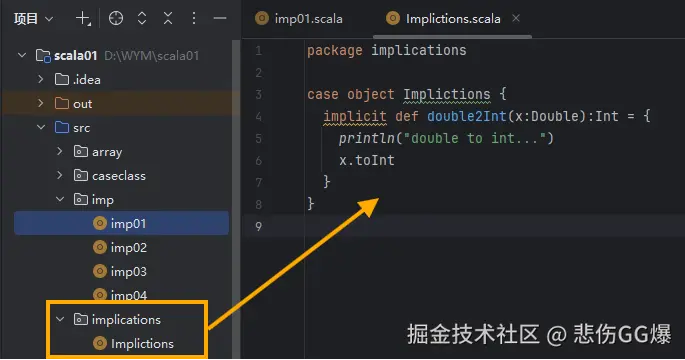Collapse the src folder
The height and width of the screenshot is (360, 685).
[x=41, y=128]
